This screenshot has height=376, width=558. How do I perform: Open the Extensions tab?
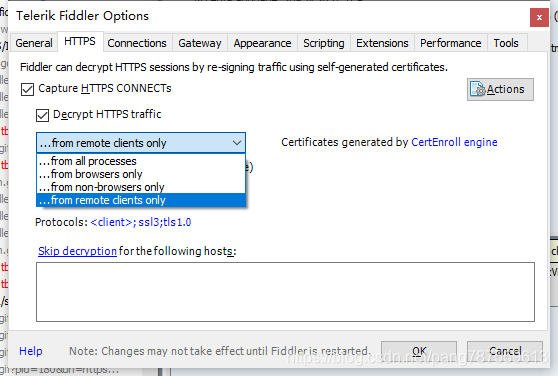click(x=382, y=43)
